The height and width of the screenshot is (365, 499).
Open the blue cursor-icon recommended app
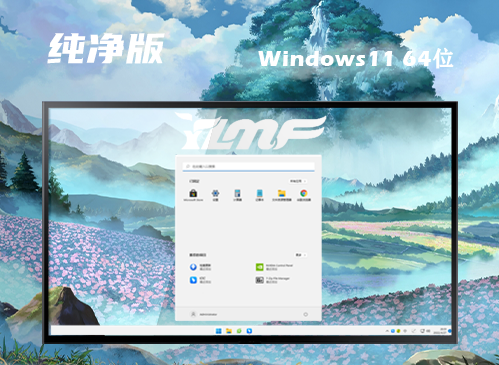201,280
